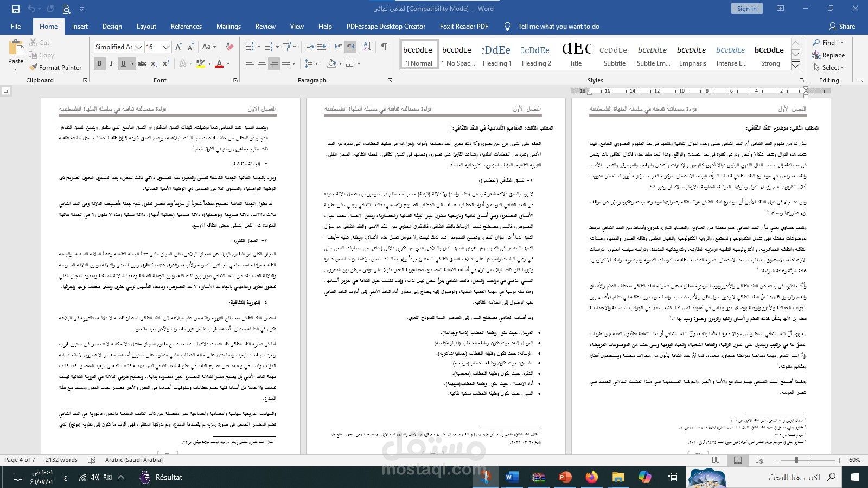This screenshot has width=868, height=488.
Task: Toggle justify alignment
Action: click(286, 63)
